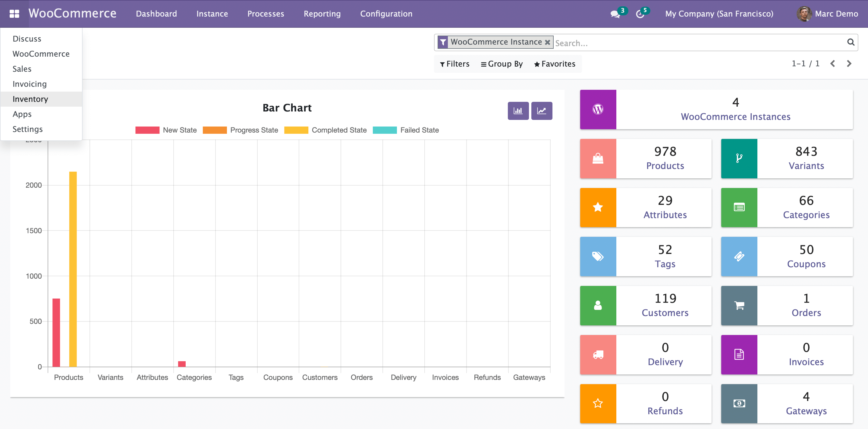Open the Reporting menu
The width and height of the screenshot is (868, 429).
point(322,14)
